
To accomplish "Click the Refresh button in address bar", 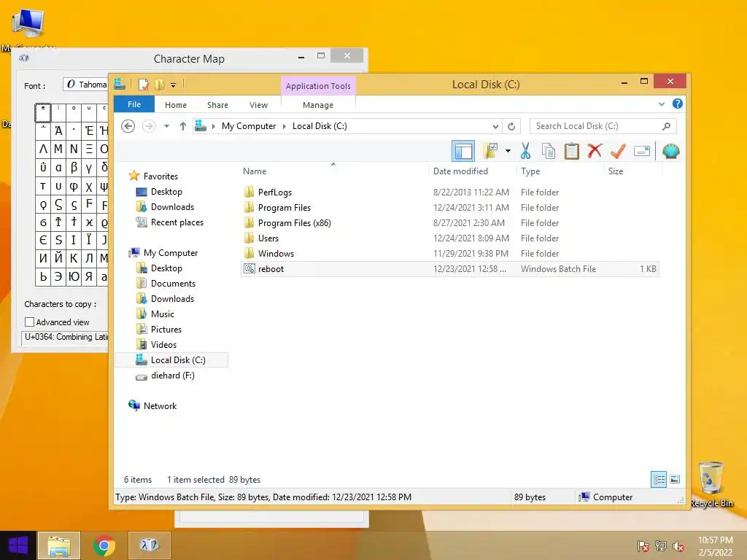I will tap(511, 126).
